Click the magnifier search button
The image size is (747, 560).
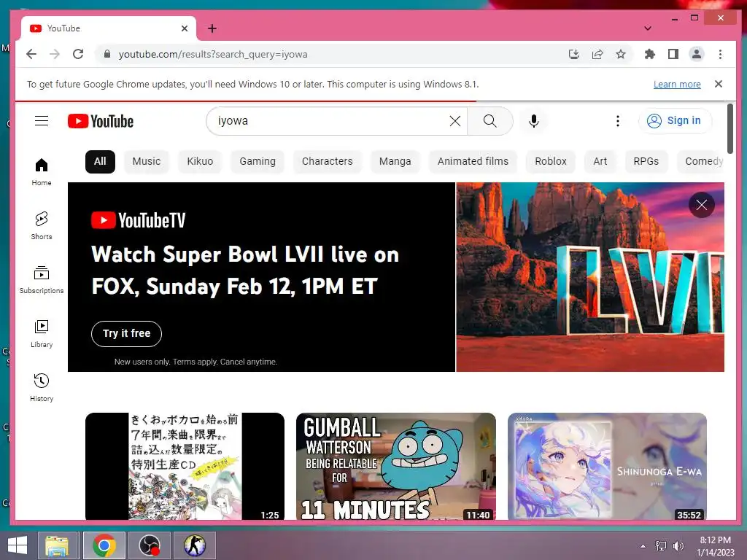(x=489, y=121)
